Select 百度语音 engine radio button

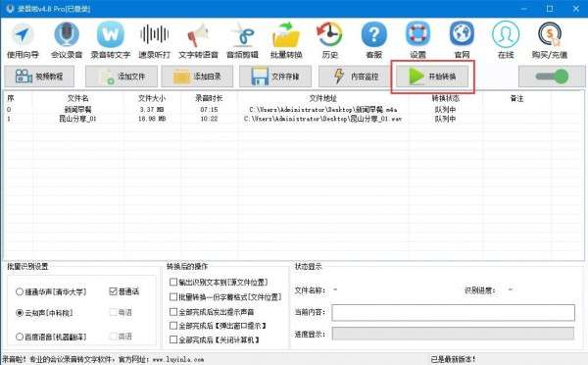[20, 337]
